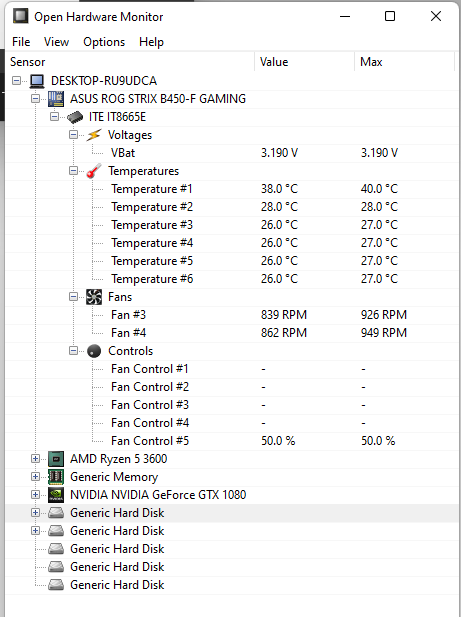Select the Fan Control #2 row
The image size is (461, 617).
click(x=230, y=387)
